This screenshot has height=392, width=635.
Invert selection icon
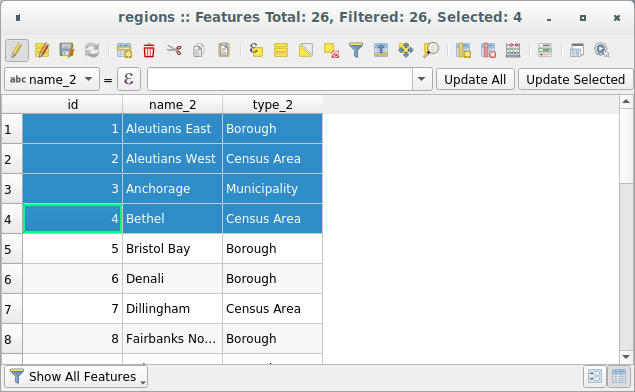pos(306,51)
